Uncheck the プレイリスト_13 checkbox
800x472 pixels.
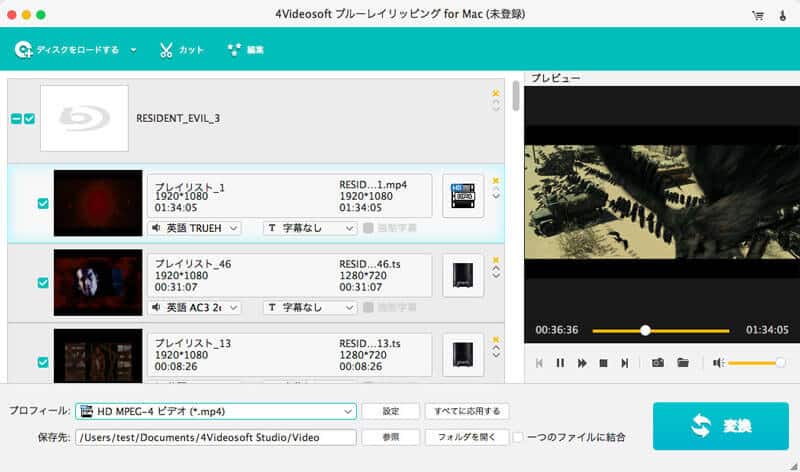click(x=43, y=362)
